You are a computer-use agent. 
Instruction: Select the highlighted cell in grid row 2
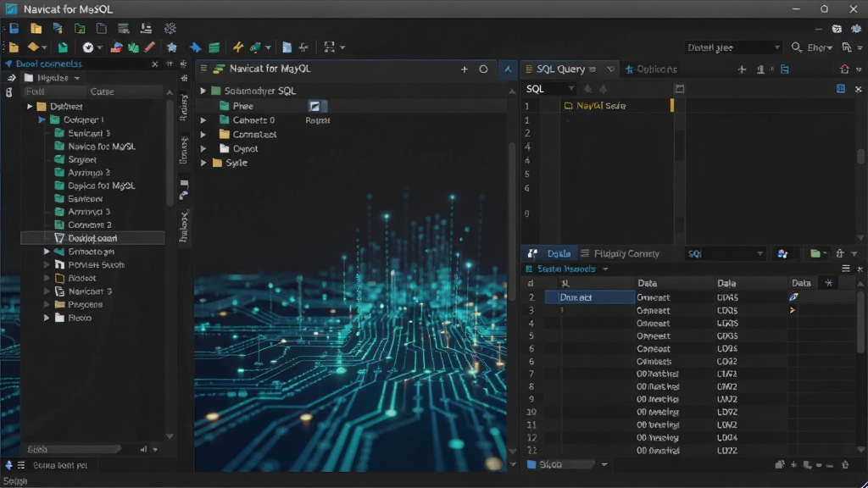(x=590, y=297)
